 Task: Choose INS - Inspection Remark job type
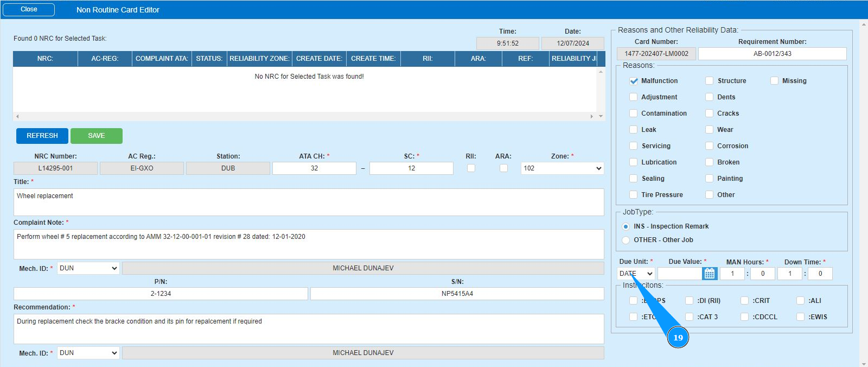pos(626,226)
